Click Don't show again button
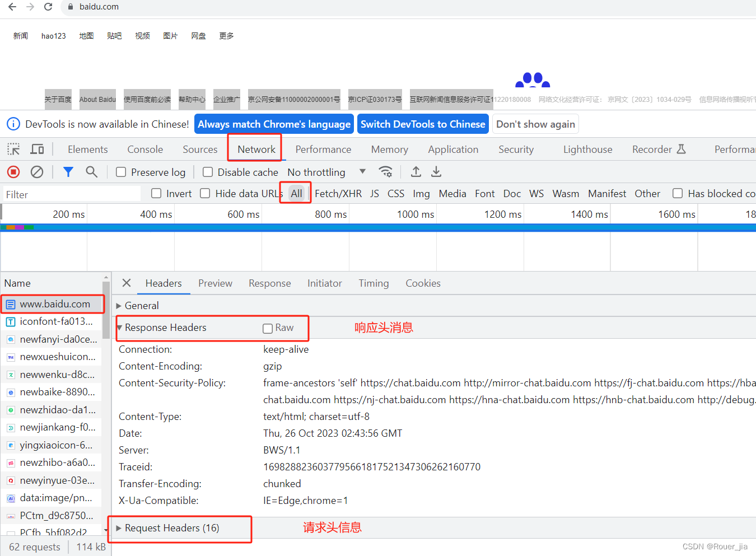756x556 pixels. tap(535, 124)
